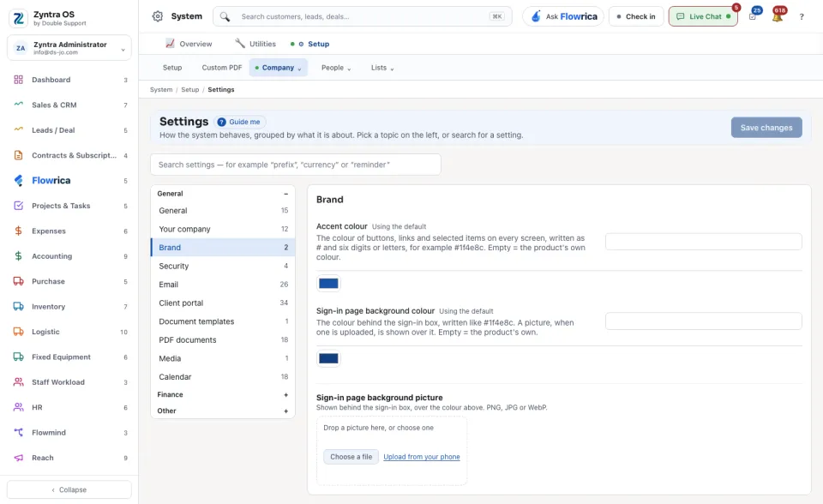The image size is (823, 504).
Task: Collapse the left sidebar
Action: 69,489
